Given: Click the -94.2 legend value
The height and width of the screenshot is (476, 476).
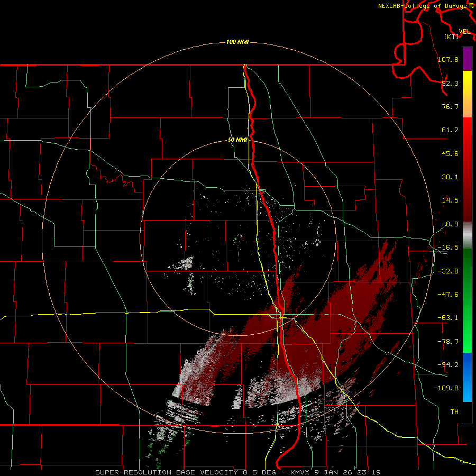Looking at the screenshot, I should click(448, 365).
